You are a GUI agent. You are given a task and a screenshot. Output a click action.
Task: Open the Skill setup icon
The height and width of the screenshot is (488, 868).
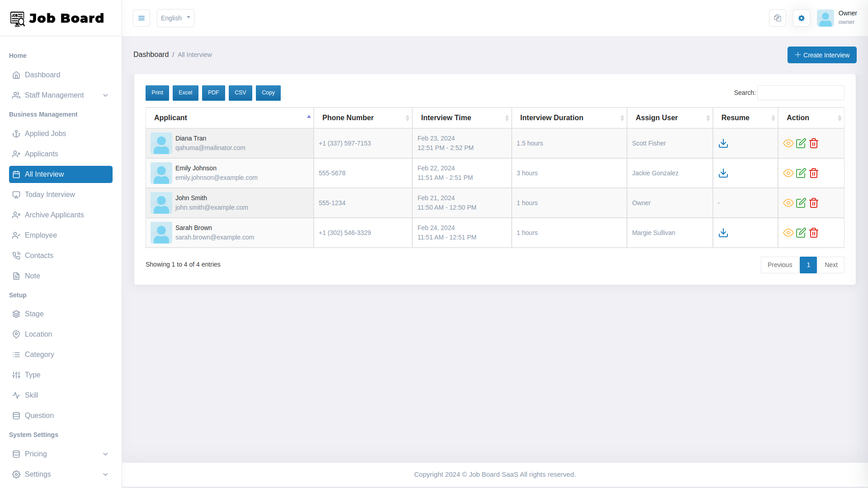(16, 395)
